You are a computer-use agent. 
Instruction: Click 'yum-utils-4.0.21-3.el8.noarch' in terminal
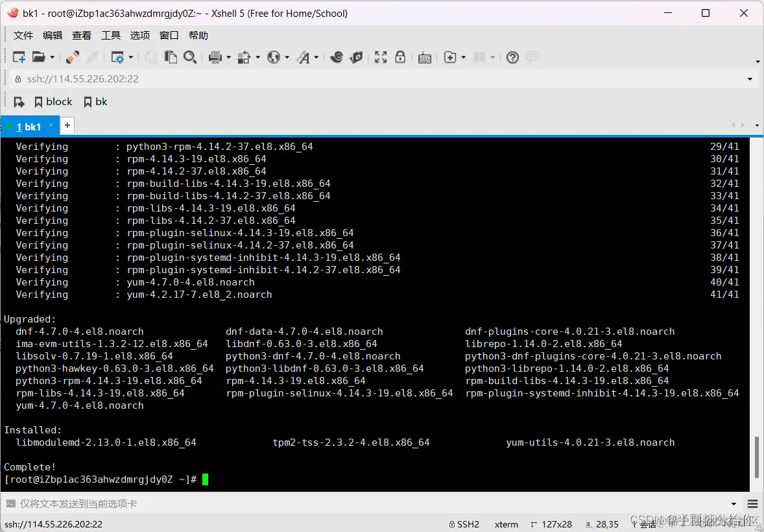tap(591, 442)
